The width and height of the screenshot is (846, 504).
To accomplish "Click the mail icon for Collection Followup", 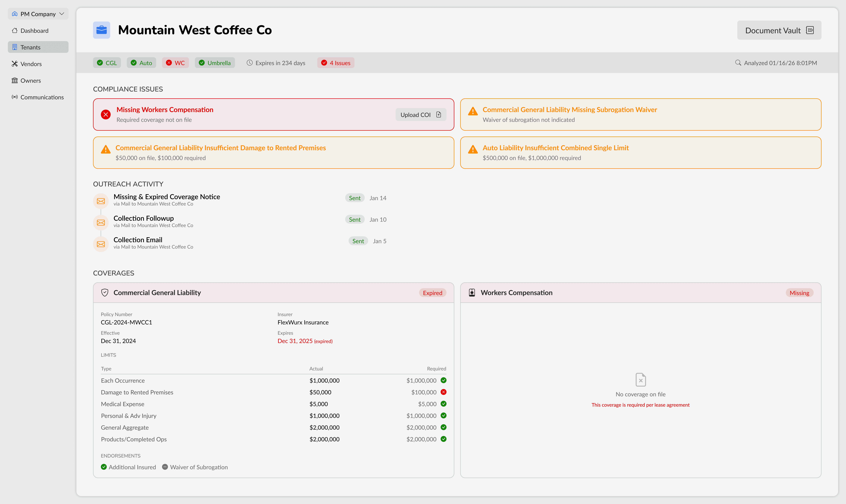I will point(101,222).
